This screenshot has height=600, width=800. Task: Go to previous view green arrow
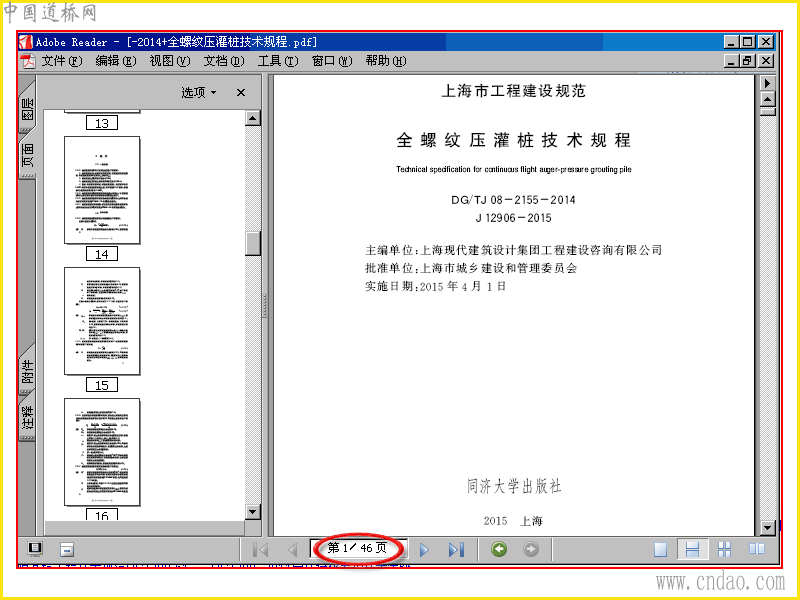click(499, 549)
